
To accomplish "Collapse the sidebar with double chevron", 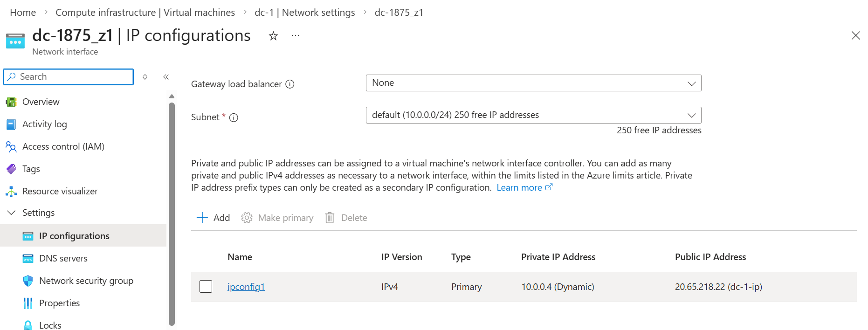I will 166,77.
